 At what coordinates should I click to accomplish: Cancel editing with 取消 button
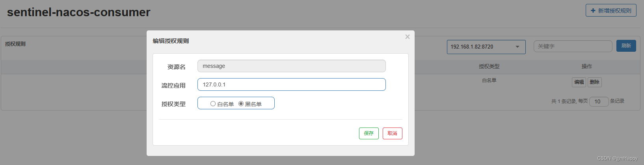[x=393, y=133]
